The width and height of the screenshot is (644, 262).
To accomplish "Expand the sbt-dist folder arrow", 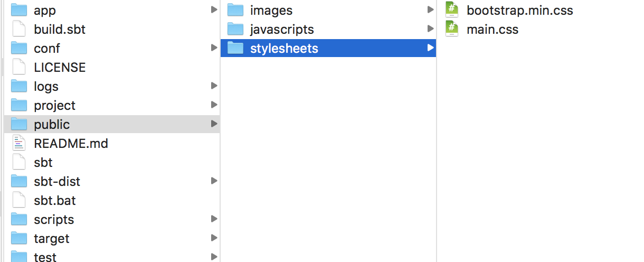I will click(x=214, y=181).
